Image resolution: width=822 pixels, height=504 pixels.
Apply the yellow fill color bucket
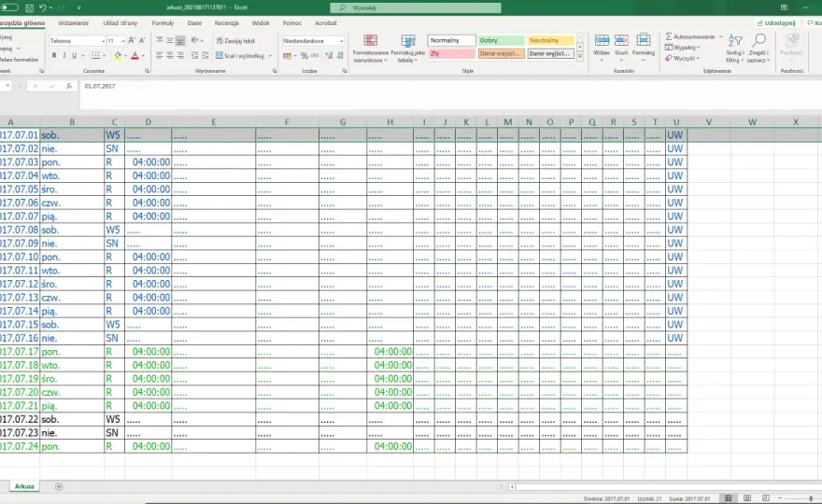pos(118,56)
